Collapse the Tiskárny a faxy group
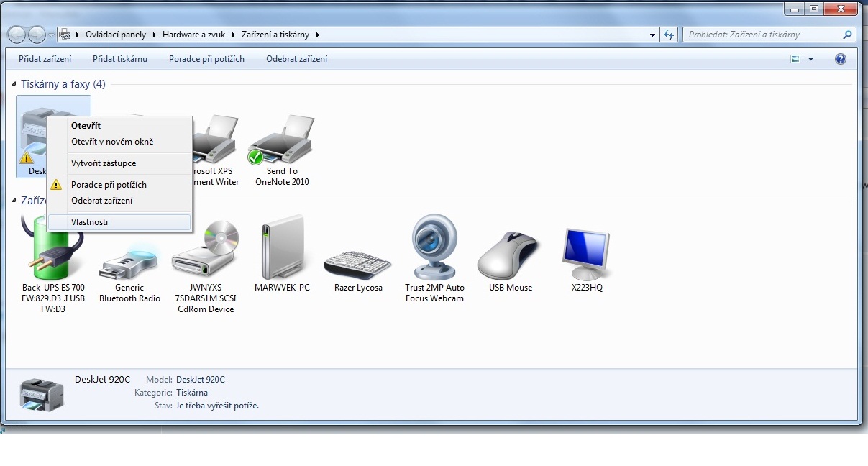 click(x=15, y=85)
